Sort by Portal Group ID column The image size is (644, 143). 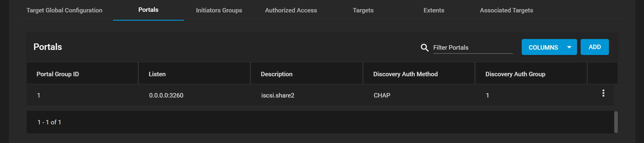click(58, 74)
